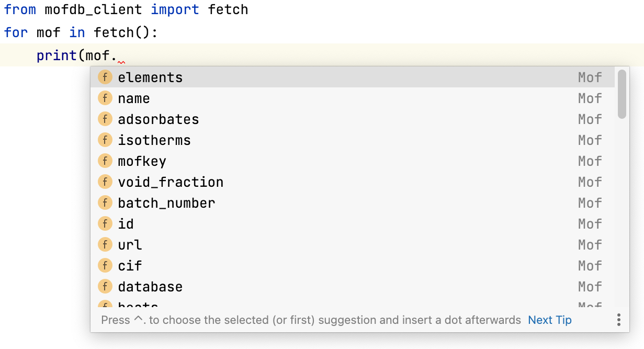The width and height of the screenshot is (644, 349).
Task: Open the three-dot options menu in popup
Action: (x=618, y=320)
